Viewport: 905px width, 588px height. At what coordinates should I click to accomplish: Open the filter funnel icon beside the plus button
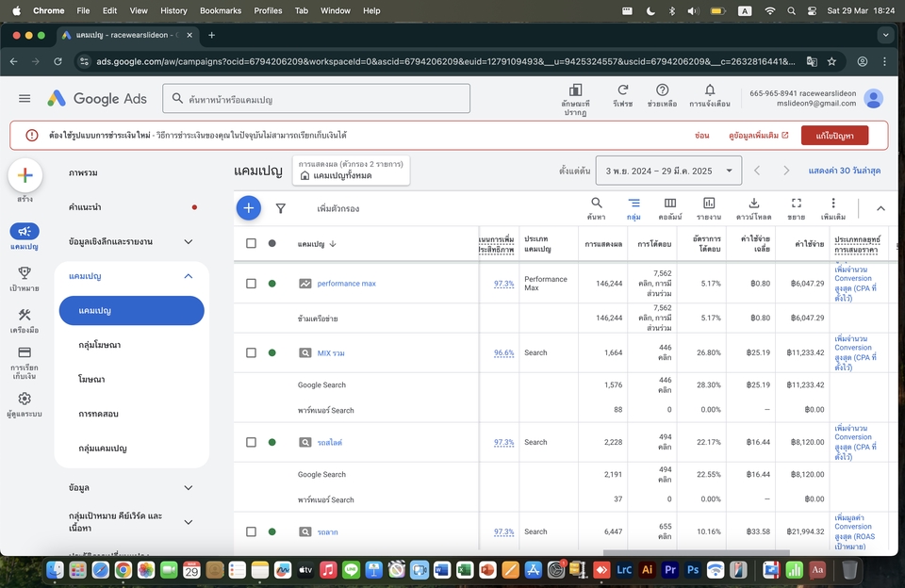281,207
